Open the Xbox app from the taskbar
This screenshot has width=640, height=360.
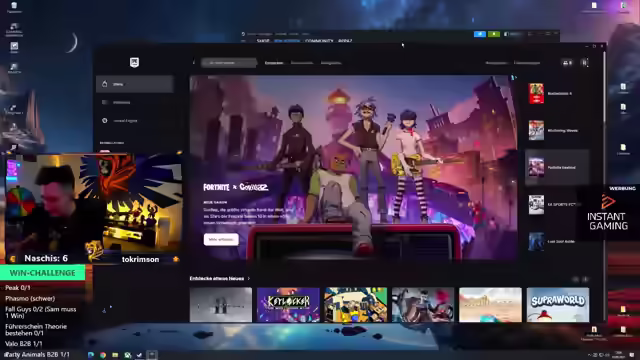127,355
